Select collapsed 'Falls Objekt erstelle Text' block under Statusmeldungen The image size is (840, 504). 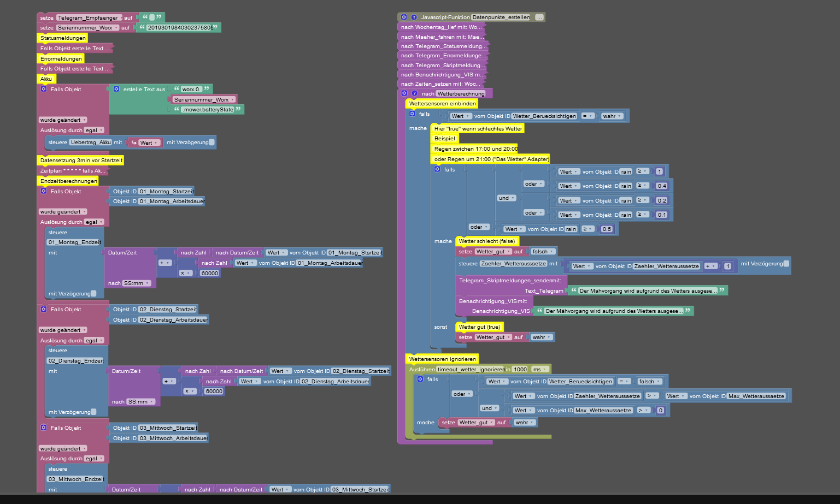[75, 49]
